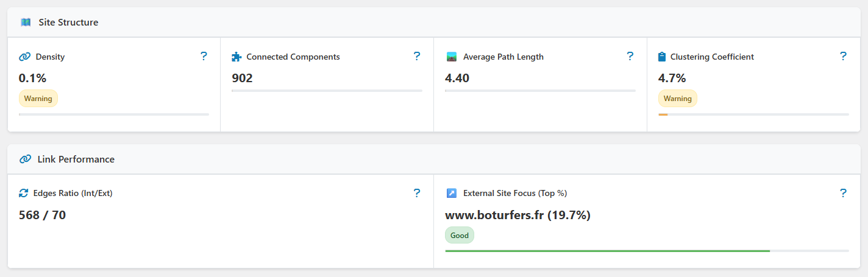Image resolution: width=868 pixels, height=277 pixels.
Task: Open help for Connected Components
Action: [x=417, y=56]
